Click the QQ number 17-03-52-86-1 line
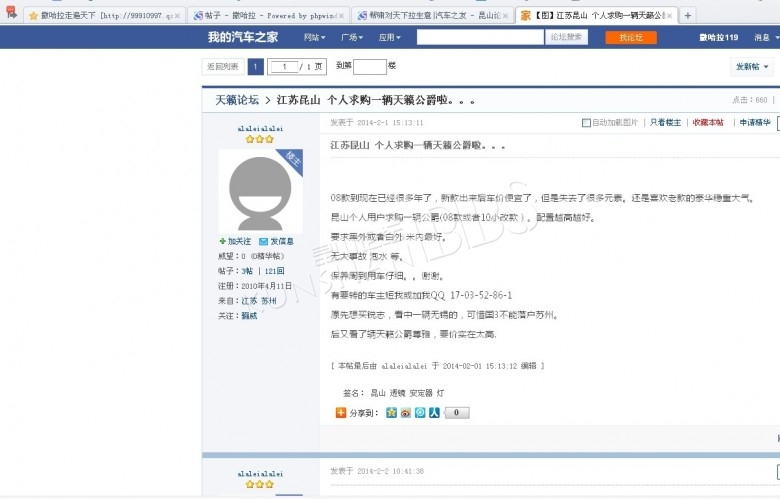Viewport: 780px width, 499px height. [x=421, y=296]
